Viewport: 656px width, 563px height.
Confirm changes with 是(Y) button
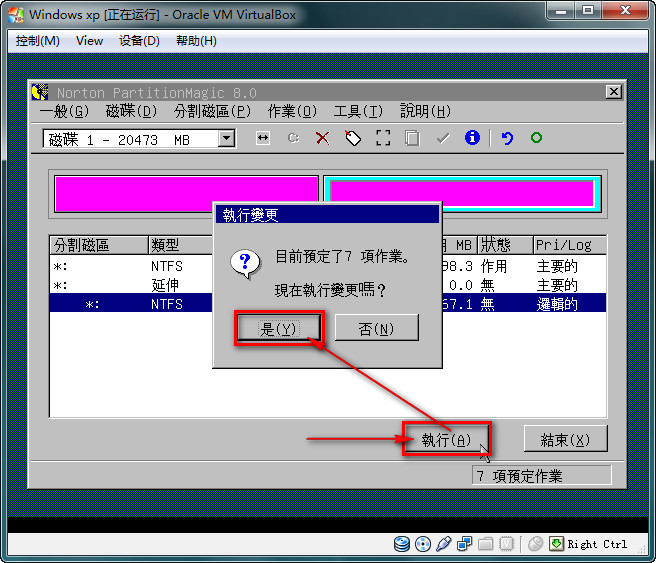tap(278, 328)
